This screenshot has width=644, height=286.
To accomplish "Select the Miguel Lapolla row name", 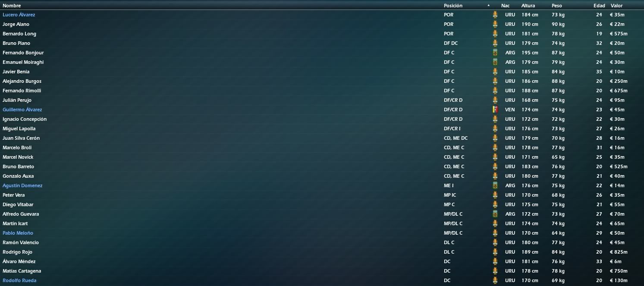I will [x=19, y=129].
